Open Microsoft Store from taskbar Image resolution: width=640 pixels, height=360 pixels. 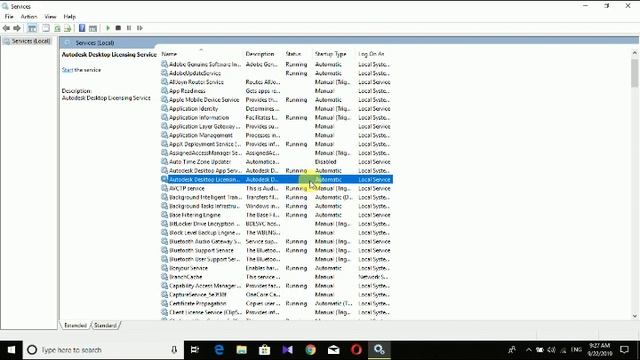pos(264,350)
